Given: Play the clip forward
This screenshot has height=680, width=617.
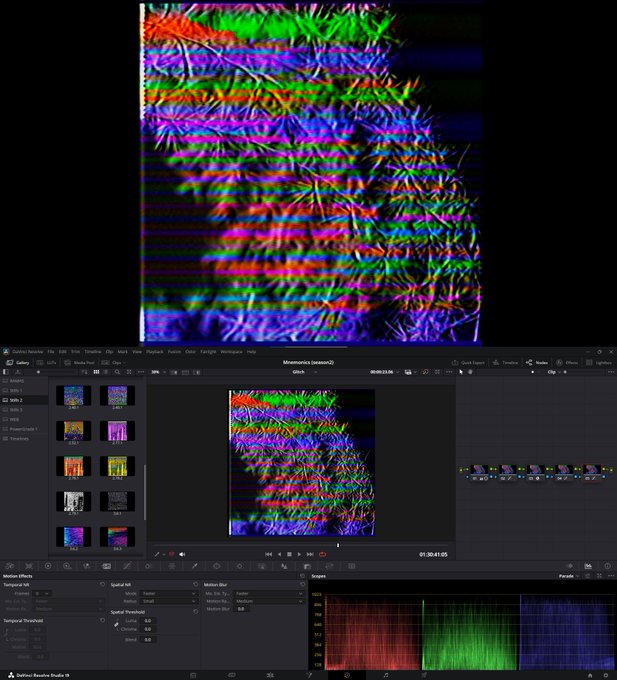Looking at the screenshot, I should coord(299,554).
